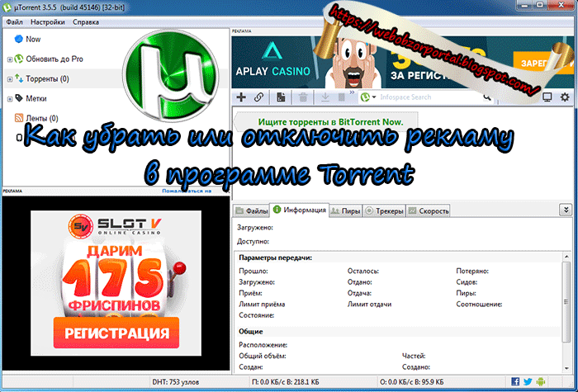Click the Расположение label
The width and height of the screenshot is (578, 392).
(x=263, y=345)
